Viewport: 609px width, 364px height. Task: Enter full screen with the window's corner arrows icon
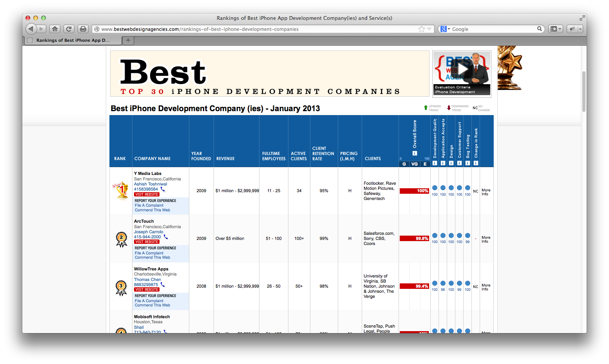582,18
